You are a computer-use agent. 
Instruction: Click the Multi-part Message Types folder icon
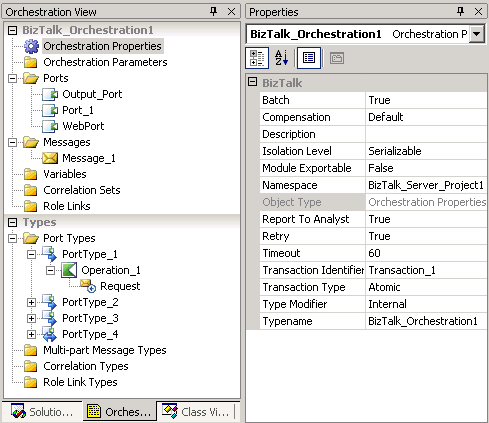[31, 350]
